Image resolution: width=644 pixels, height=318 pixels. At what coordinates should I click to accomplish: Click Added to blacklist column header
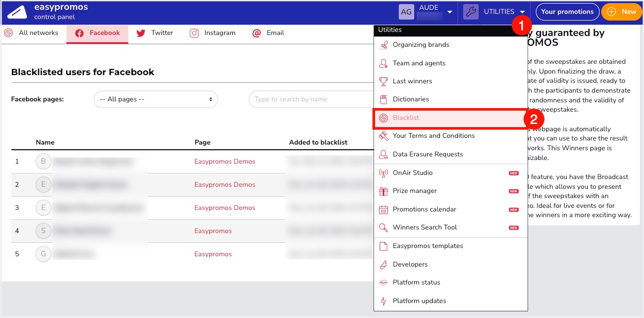(x=318, y=143)
